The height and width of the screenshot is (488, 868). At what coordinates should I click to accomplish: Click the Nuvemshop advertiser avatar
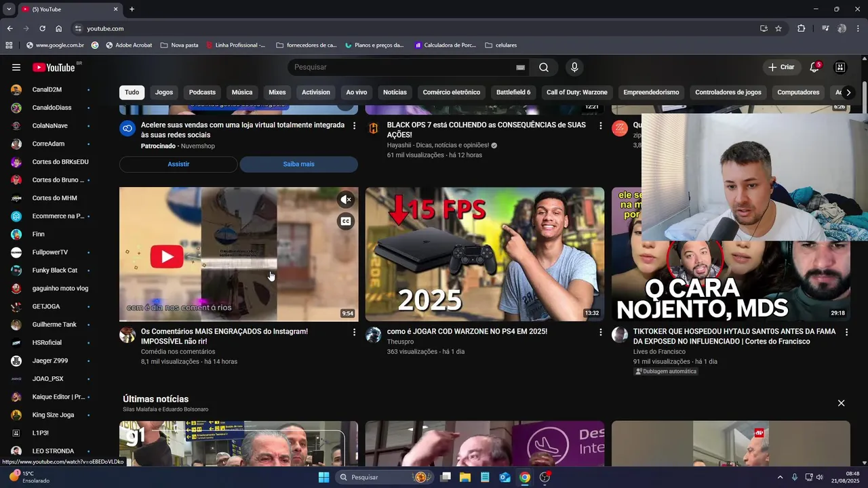[127, 128]
